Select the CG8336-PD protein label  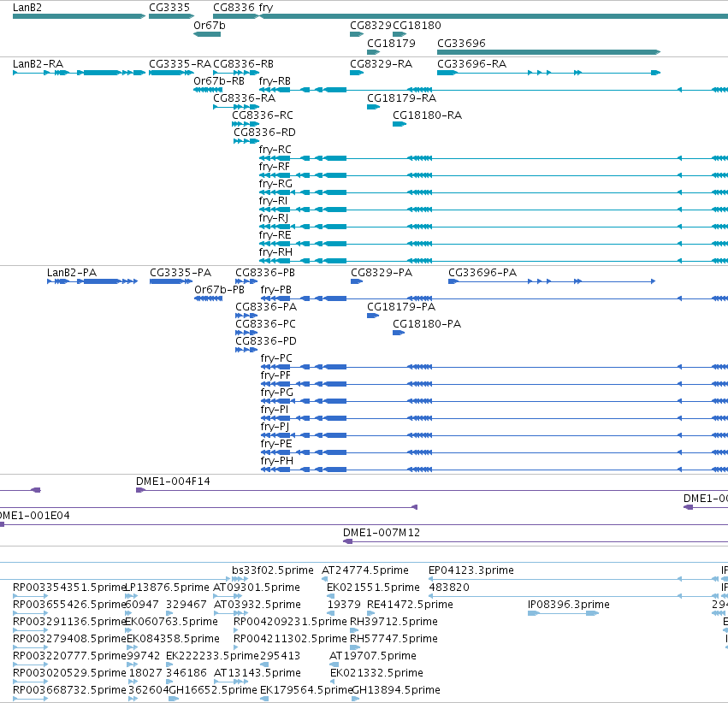[266, 341]
